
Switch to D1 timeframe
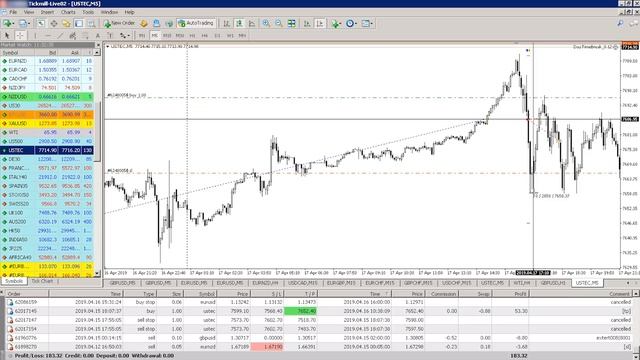(217, 36)
